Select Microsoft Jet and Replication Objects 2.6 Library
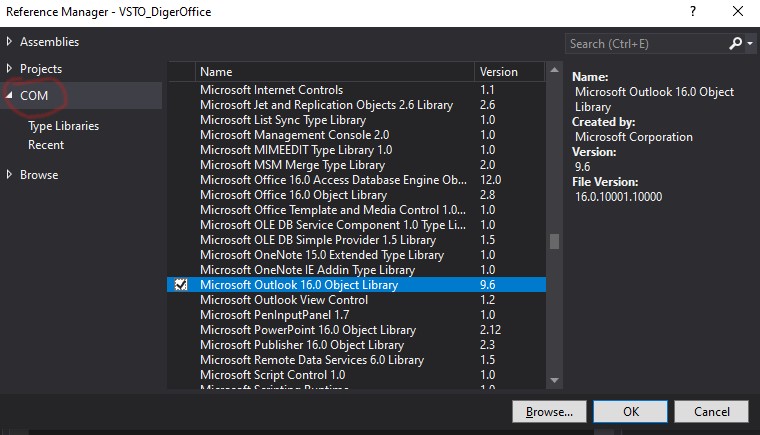 click(x=356, y=105)
